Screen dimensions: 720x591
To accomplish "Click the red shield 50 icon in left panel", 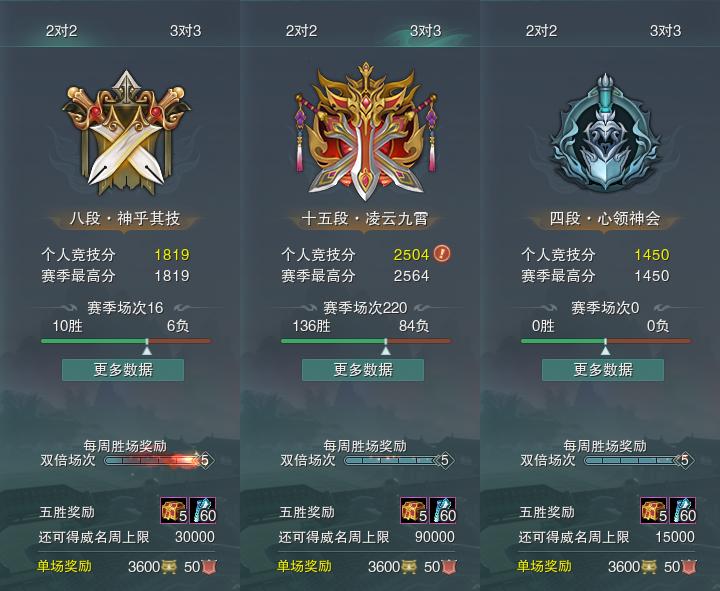I will click(209, 567).
